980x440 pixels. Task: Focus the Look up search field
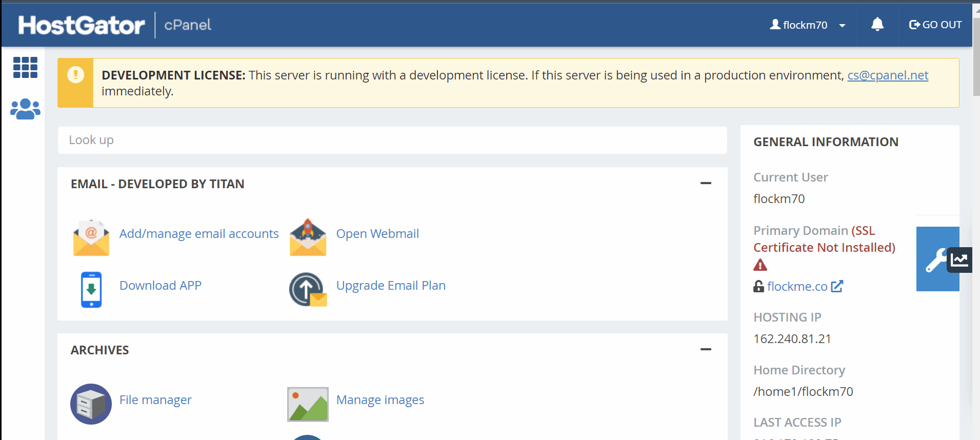pyautogui.click(x=392, y=140)
